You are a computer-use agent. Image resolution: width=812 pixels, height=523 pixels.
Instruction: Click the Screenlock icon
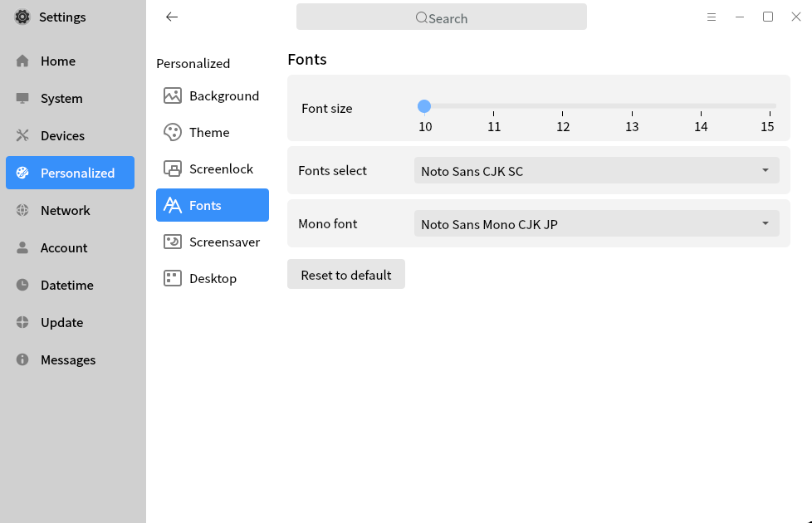(x=173, y=169)
